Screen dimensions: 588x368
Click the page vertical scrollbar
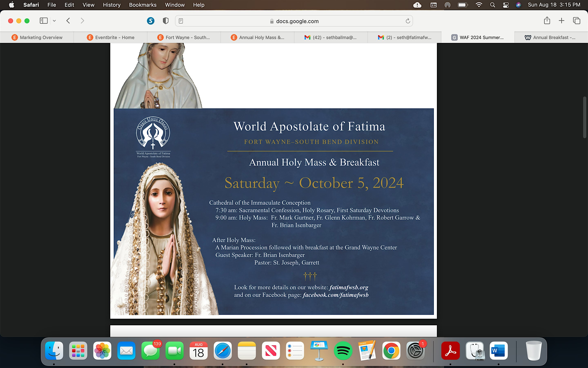[x=585, y=117]
